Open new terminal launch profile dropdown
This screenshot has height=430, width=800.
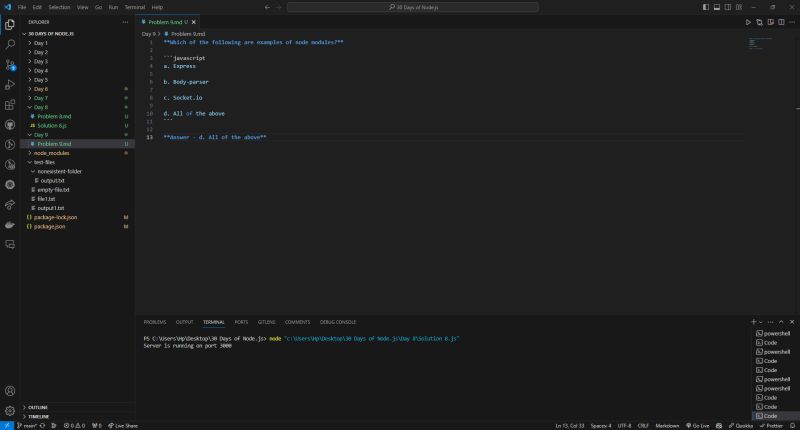tap(761, 322)
